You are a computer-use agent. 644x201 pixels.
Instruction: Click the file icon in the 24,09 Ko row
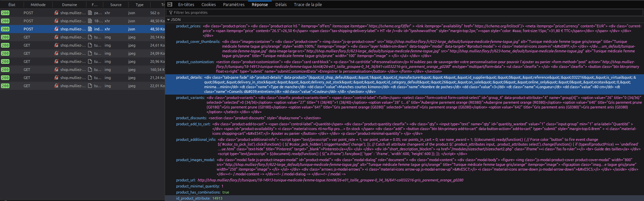coord(90,53)
